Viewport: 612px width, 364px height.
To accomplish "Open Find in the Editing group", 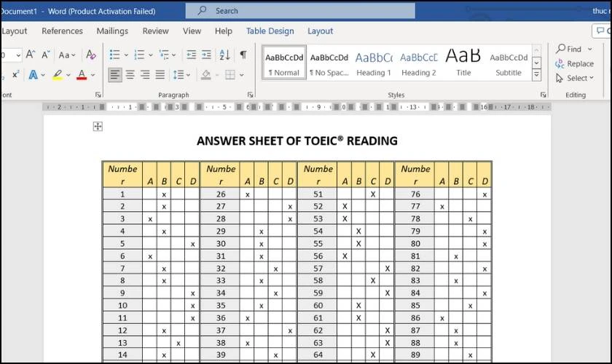I will click(569, 49).
